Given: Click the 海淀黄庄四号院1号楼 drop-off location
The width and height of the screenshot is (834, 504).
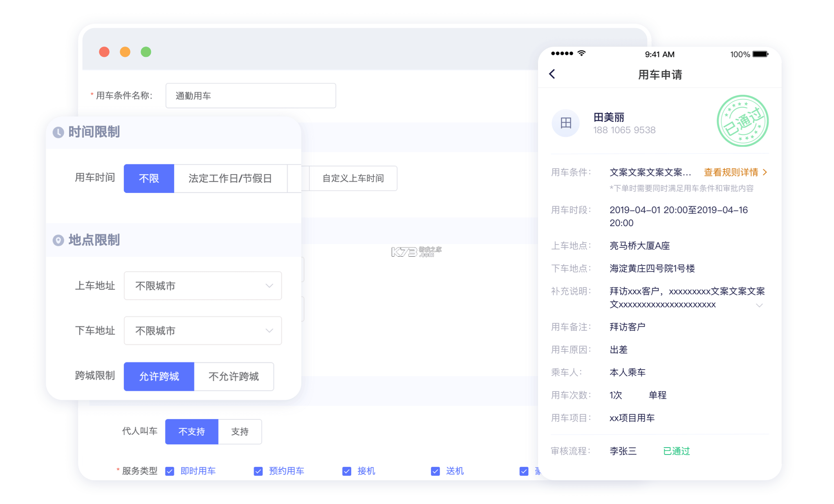Looking at the screenshot, I should click(x=652, y=269).
